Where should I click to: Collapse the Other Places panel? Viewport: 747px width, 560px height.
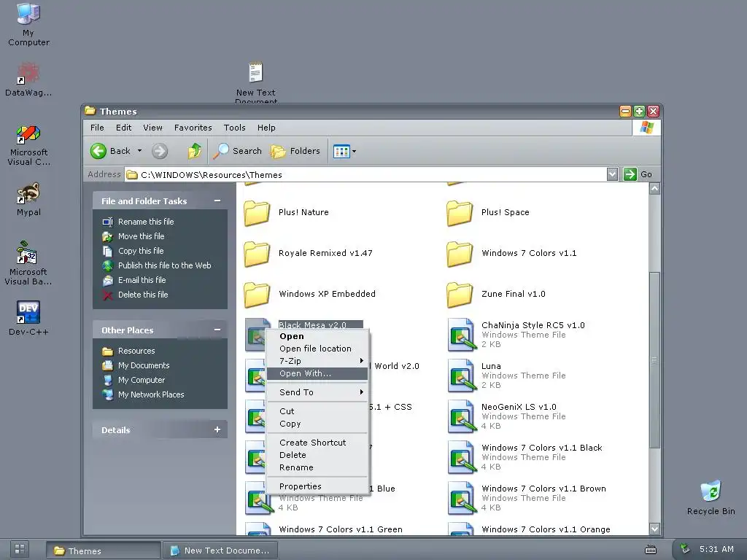pyautogui.click(x=217, y=330)
